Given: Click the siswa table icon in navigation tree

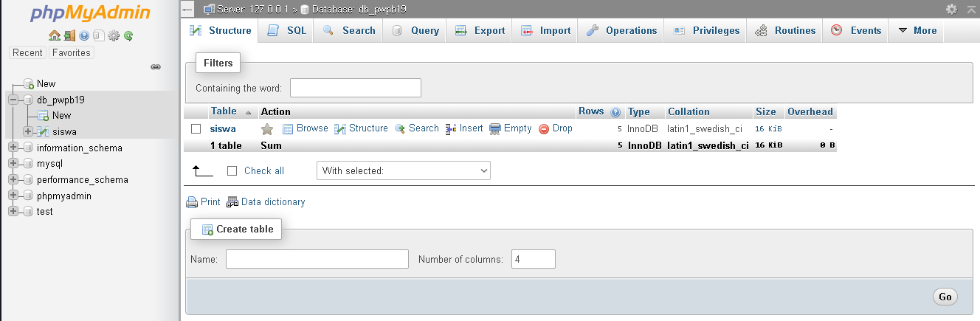Looking at the screenshot, I should tap(44, 131).
